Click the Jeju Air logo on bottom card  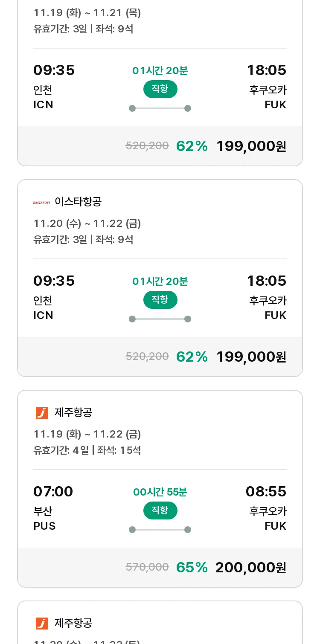(42, 624)
